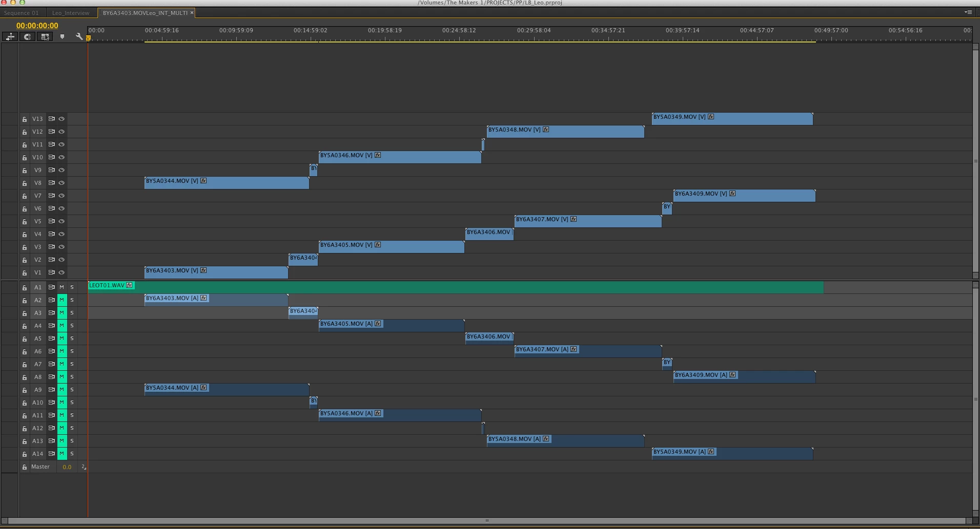Click the fx badge on BY5A0344.MOV [V] clip
The image size is (980, 529).
[x=203, y=181]
